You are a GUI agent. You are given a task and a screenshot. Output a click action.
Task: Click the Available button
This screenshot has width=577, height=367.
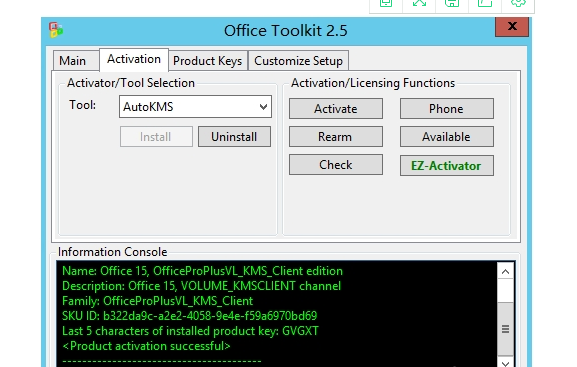[447, 137]
